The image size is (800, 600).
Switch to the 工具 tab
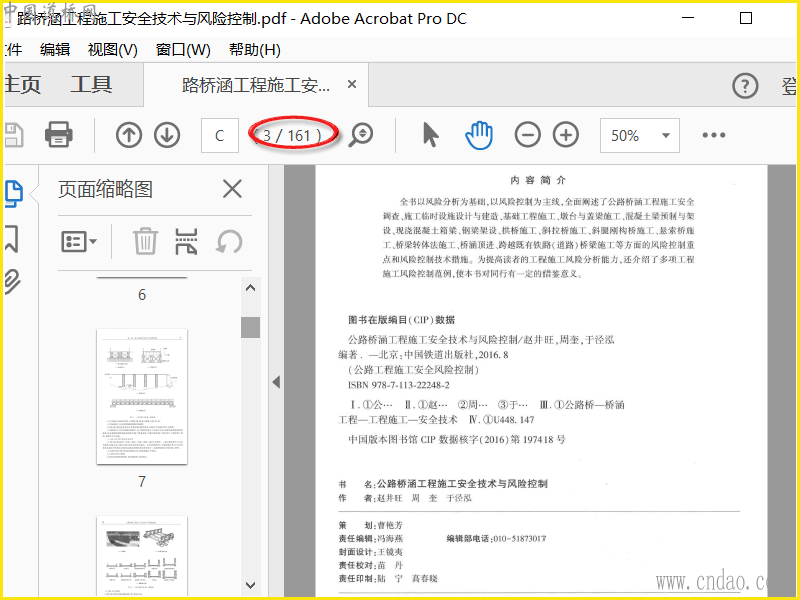(x=91, y=84)
